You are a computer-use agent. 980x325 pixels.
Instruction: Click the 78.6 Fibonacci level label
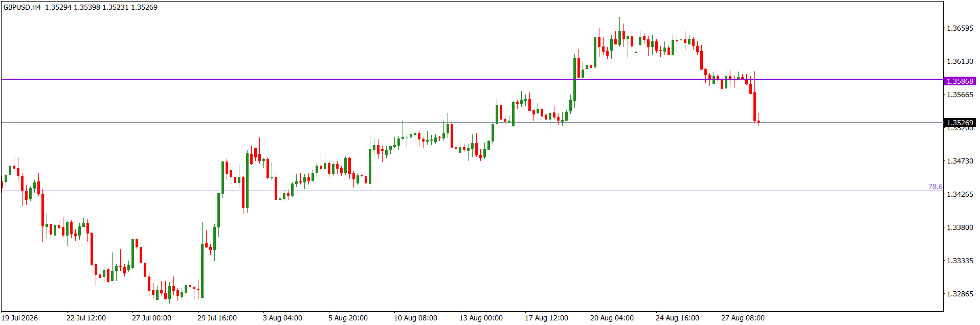935,187
